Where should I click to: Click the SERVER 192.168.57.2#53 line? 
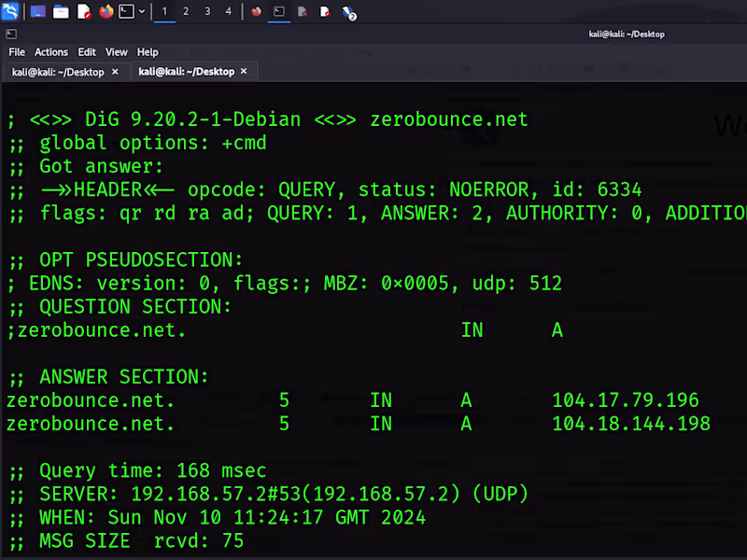pos(269,495)
